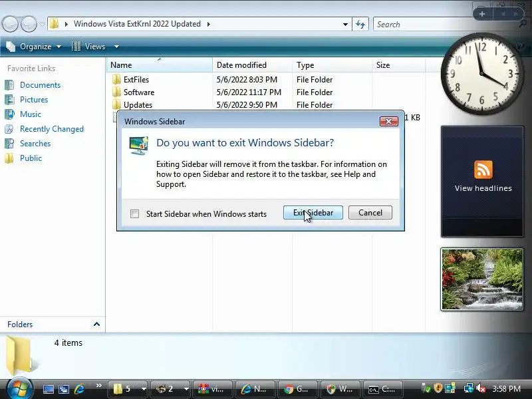Sort by the Date modified column
The width and height of the screenshot is (532, 399).
252,65
